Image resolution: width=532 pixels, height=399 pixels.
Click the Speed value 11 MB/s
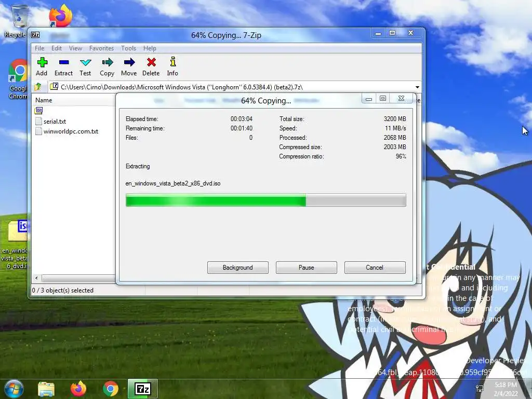coord(395,128)
